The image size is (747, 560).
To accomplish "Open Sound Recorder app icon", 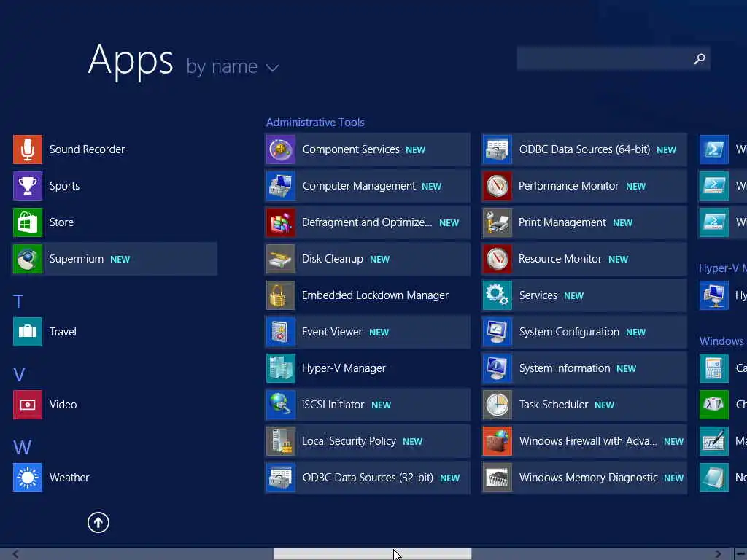I will pos(28,149).
